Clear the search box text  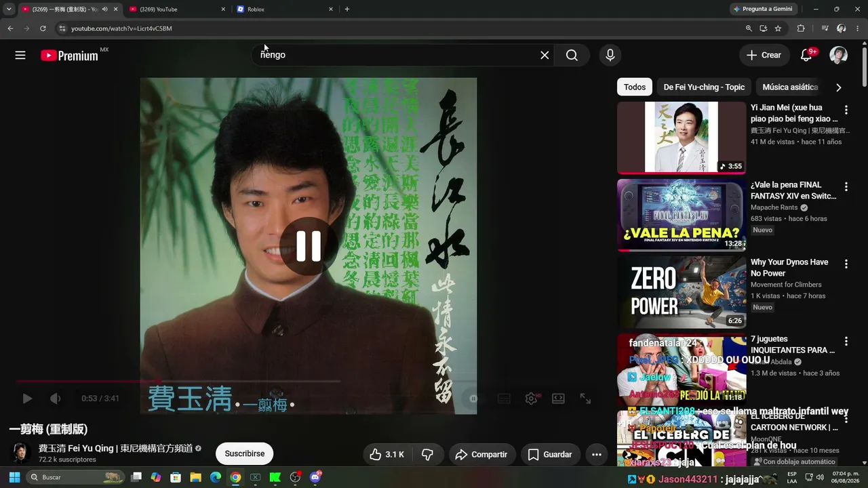click(x=545, y=55)
